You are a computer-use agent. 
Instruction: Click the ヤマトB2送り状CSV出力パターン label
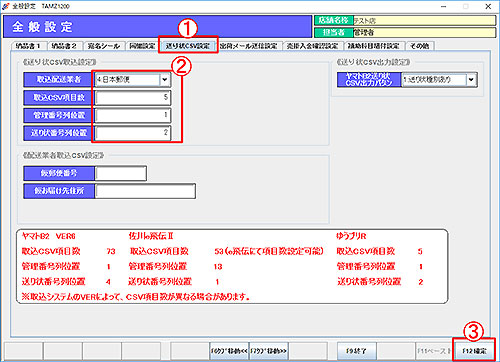[369, 80]
